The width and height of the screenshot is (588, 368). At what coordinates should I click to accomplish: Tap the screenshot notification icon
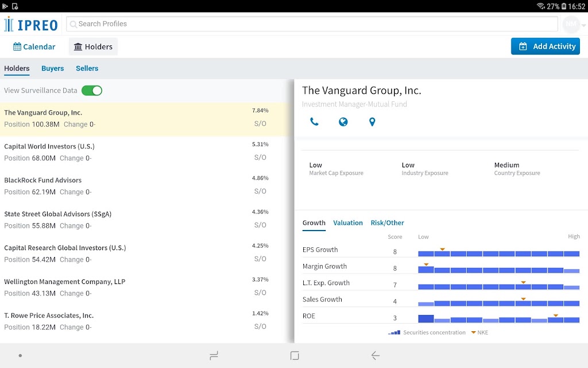(15, 6)
